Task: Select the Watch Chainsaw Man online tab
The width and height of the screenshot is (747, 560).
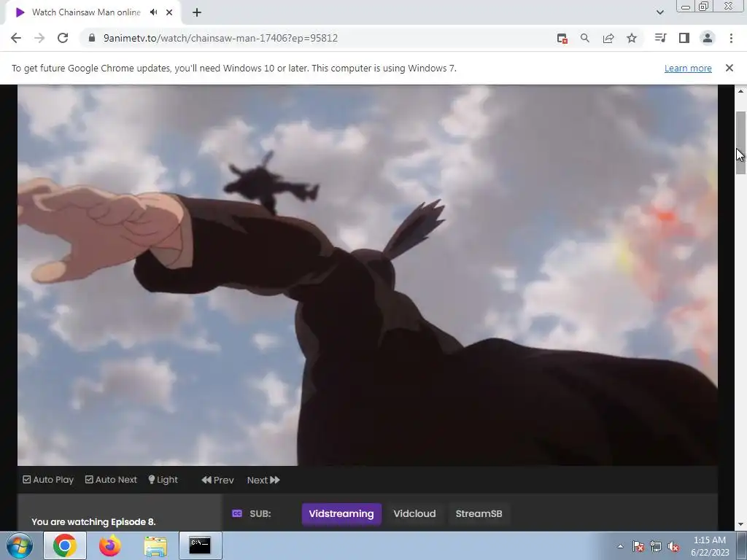Action: coord(86,12)
